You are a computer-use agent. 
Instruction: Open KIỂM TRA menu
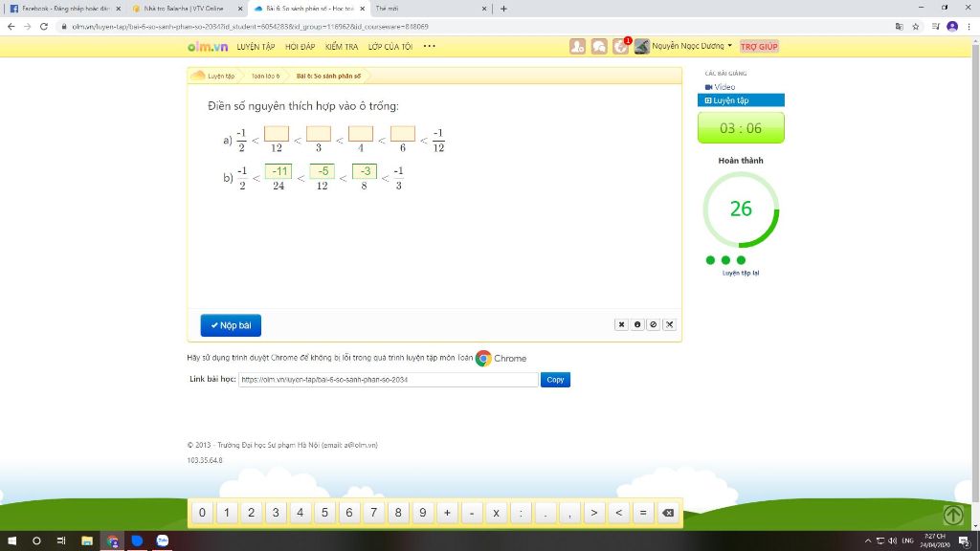click(x=342, y=47)
